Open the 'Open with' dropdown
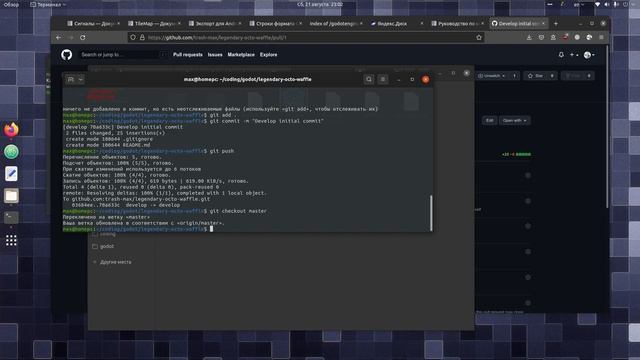This screenshot has width=640, height=360. pyautogui.click(x=514, y=120)
